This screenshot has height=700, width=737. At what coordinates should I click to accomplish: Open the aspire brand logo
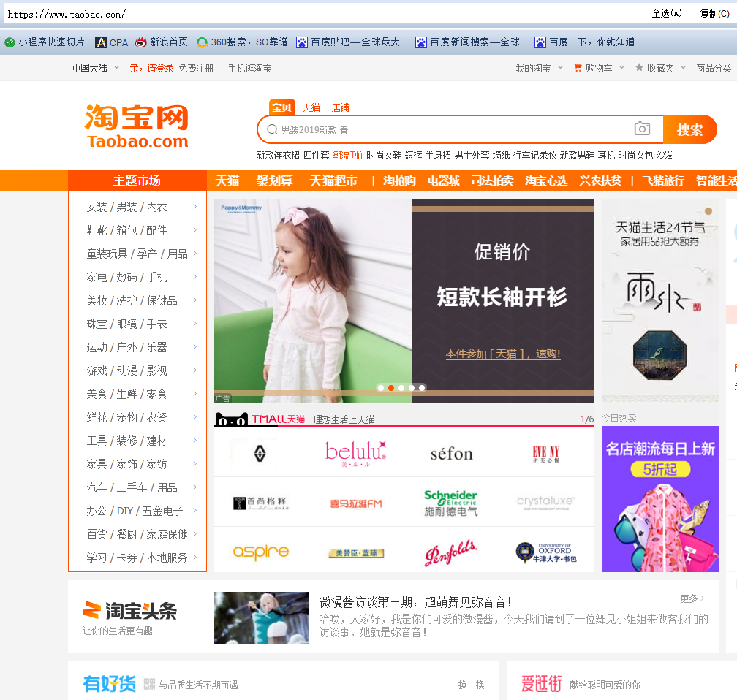point(261,552)
